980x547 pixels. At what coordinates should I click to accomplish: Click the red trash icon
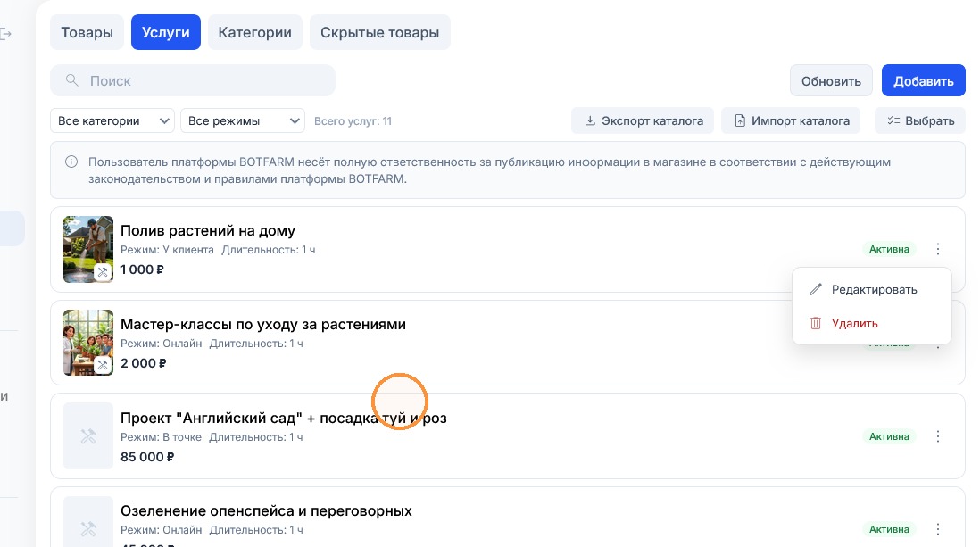816,323
